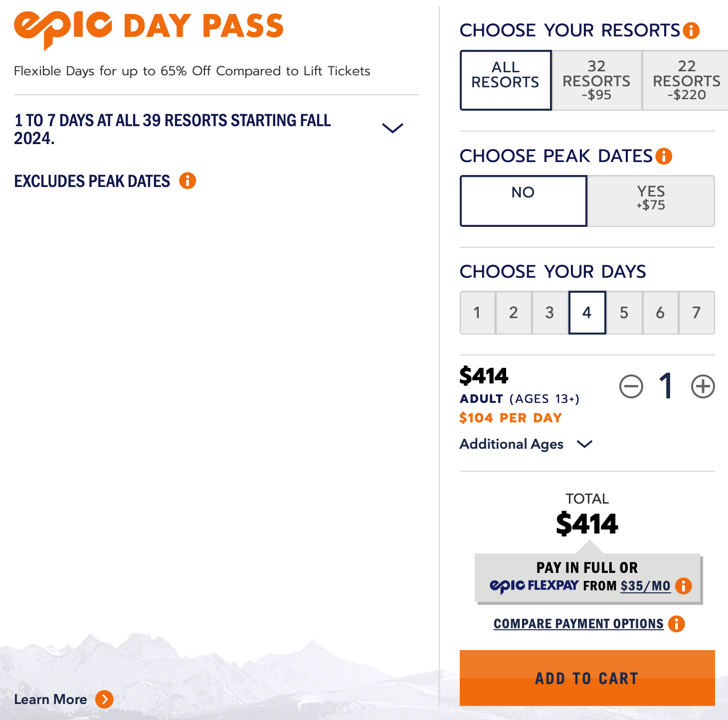Click the Compare Payment Options link
This screenshot has width=728, height=720.
(x=578, y=624)
